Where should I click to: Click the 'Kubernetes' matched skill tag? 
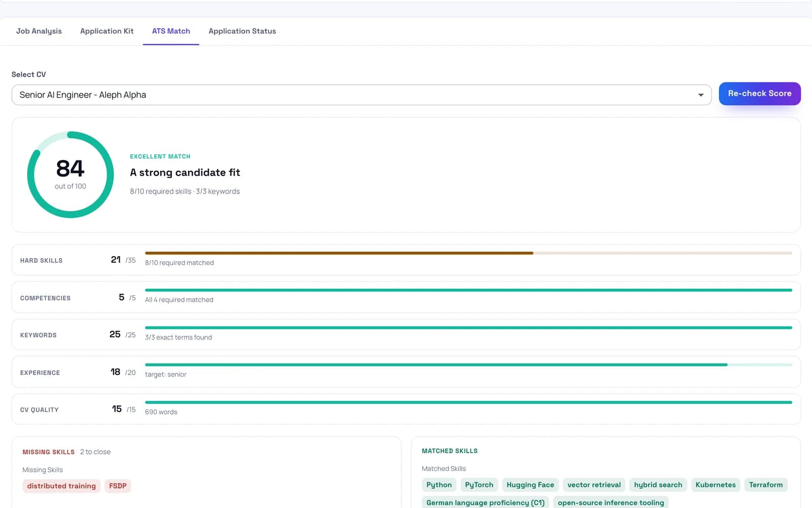click(x=716, y=485)
